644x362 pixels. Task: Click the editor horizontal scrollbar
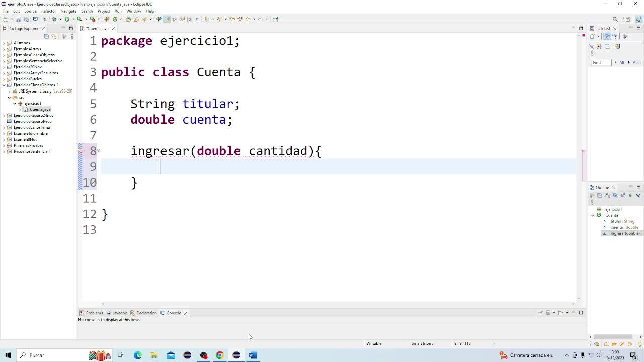pos(338,304)
